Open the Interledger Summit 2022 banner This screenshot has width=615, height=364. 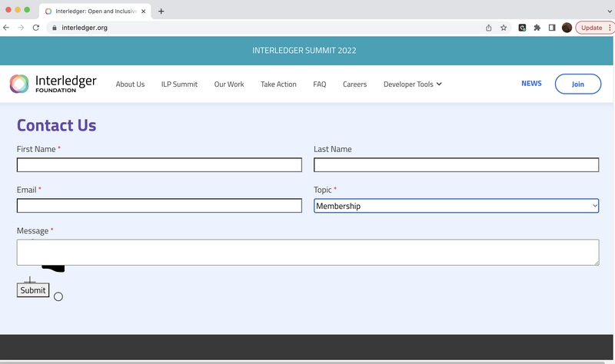click(x=304, y=51)
